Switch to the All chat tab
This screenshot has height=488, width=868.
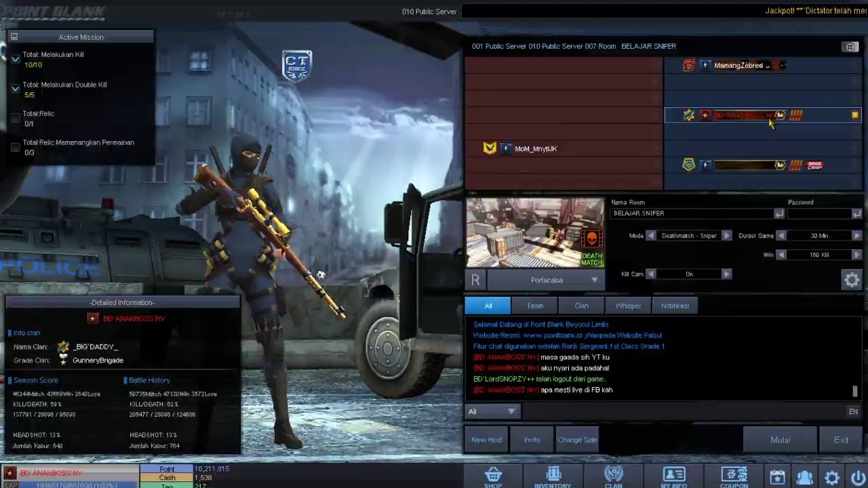pyautogui.click(x=488, y=306)
